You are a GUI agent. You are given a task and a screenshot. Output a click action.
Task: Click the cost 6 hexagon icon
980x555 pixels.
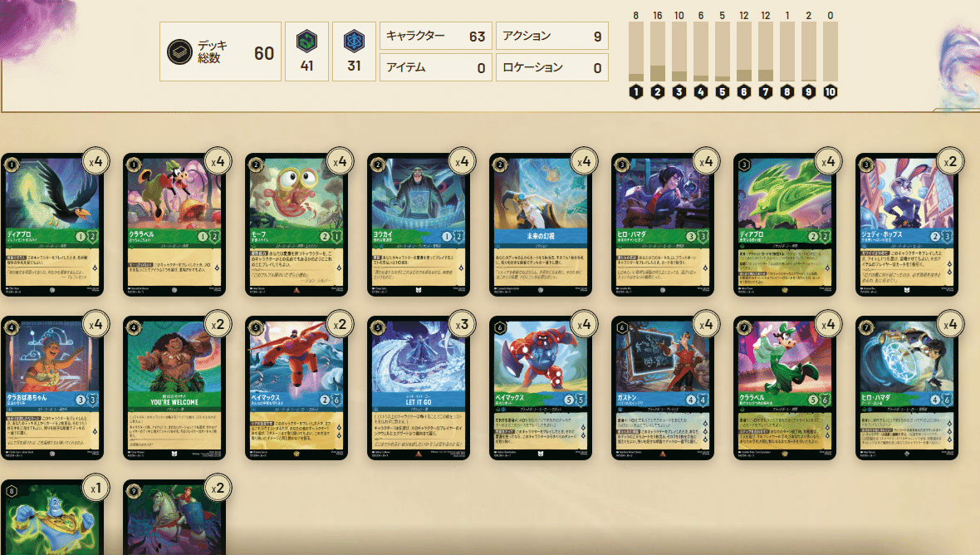click(744, 92)
